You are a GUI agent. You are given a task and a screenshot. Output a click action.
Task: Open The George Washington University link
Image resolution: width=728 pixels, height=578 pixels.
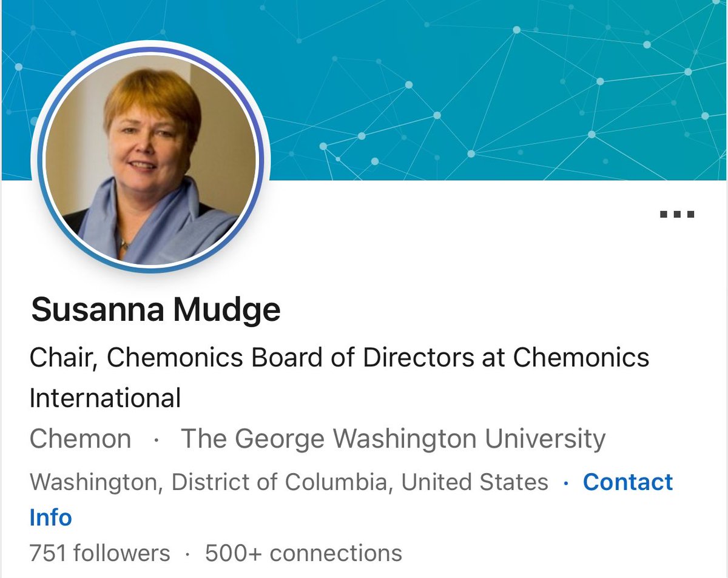[x=393, y=439]
